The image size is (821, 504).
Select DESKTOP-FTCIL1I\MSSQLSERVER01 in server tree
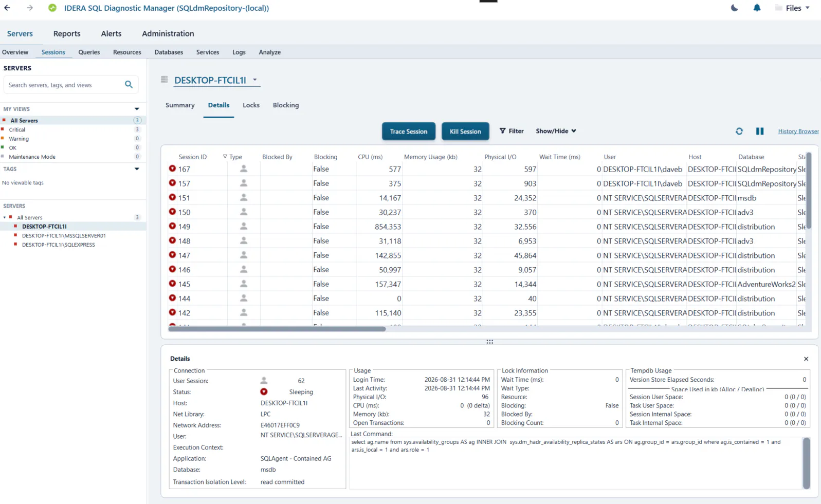pyautogui.click(x=64, y=236)
